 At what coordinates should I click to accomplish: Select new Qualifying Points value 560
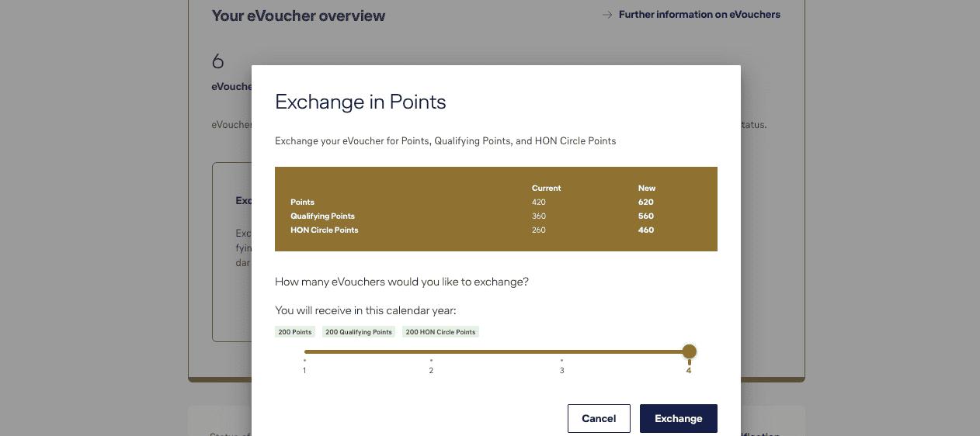click(645, 216)
